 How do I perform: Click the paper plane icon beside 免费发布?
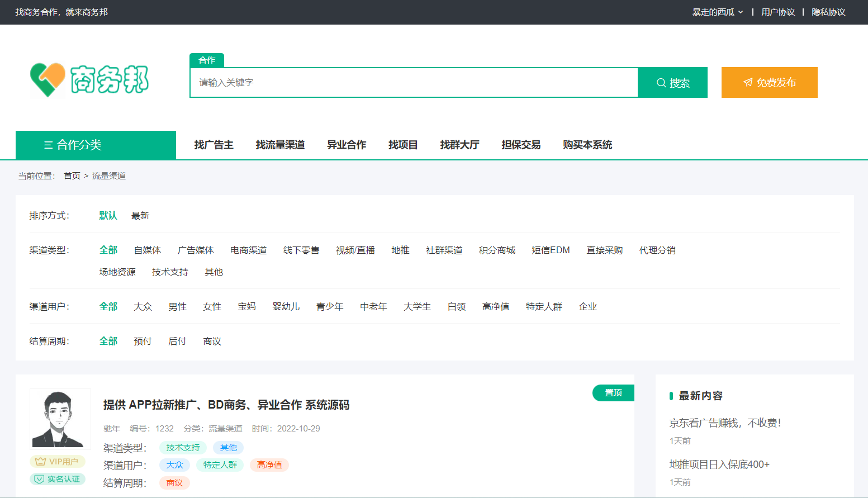(748, 82)
